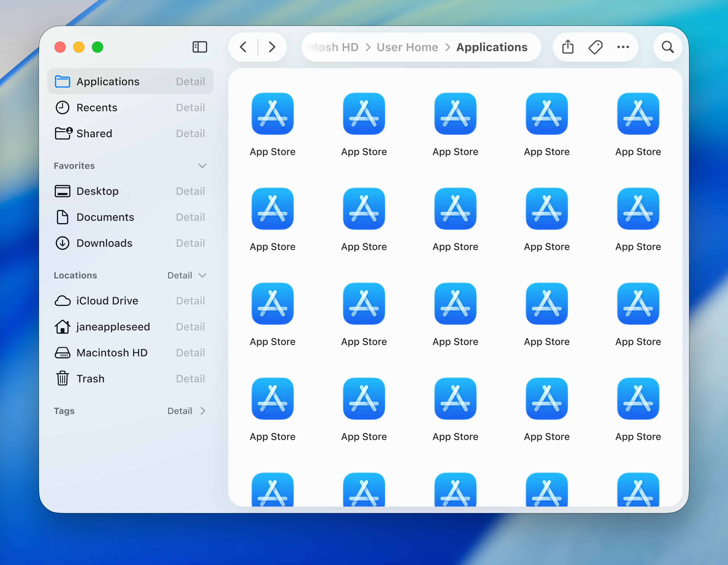Select the first App Store icon

pyautogui.click(x=272, y=114)
